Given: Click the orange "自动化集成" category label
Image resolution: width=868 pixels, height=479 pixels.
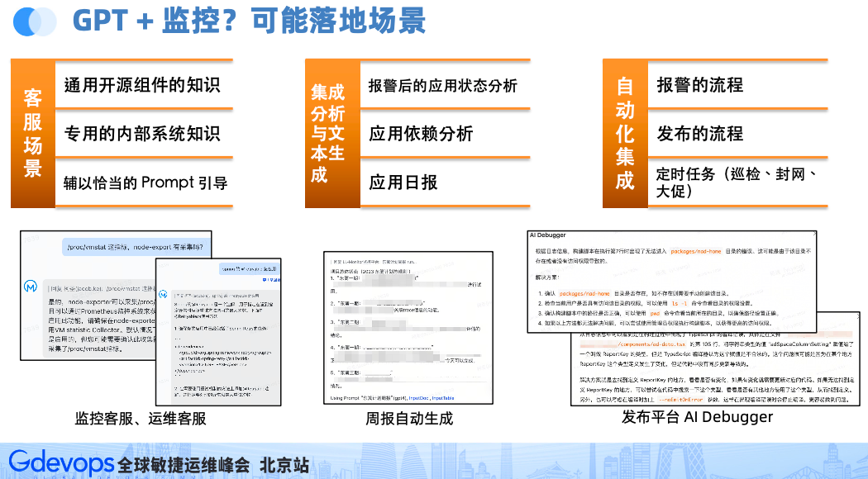Looking at the screenshot, I should pos(625,133).
